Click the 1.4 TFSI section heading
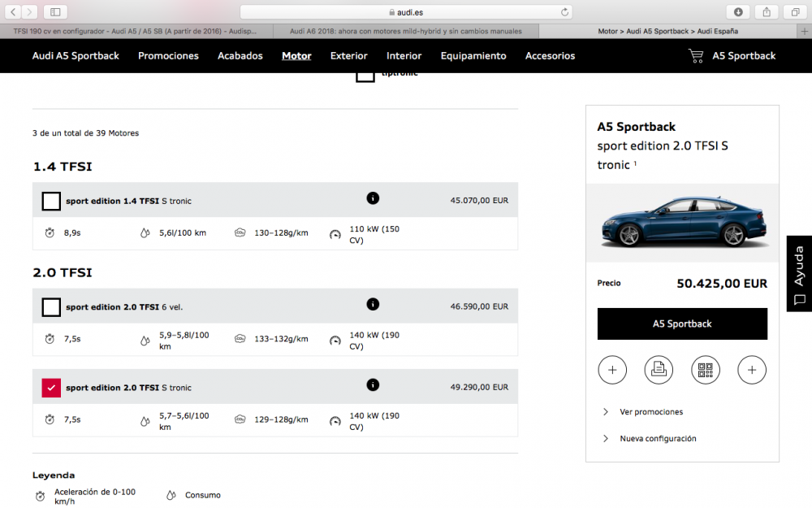This screenshot has width=812, height=508. 63,167
